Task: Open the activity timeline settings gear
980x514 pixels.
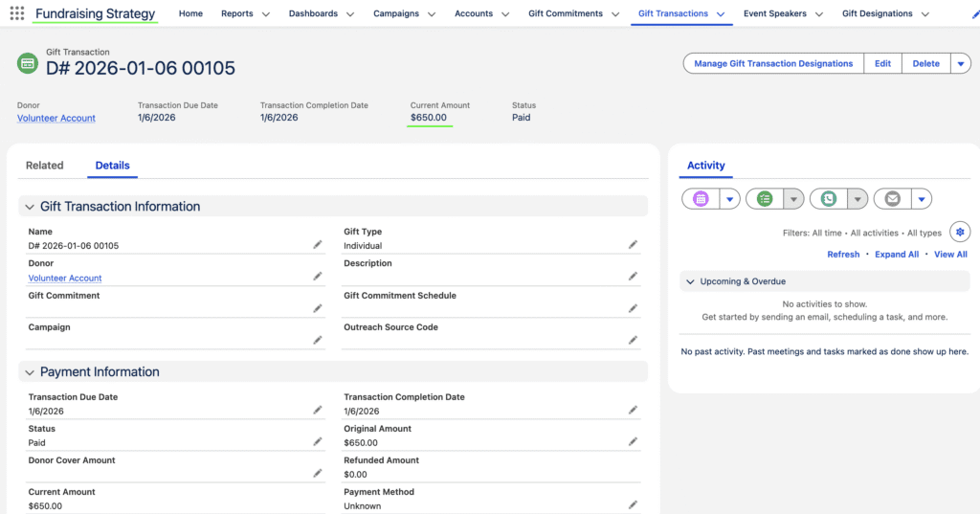Action: click(x=959, y=232)
